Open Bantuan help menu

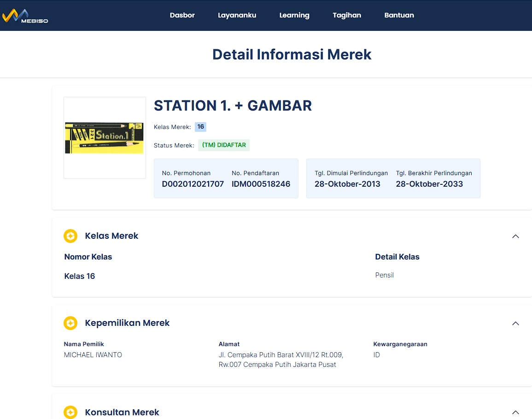(399, 15)
